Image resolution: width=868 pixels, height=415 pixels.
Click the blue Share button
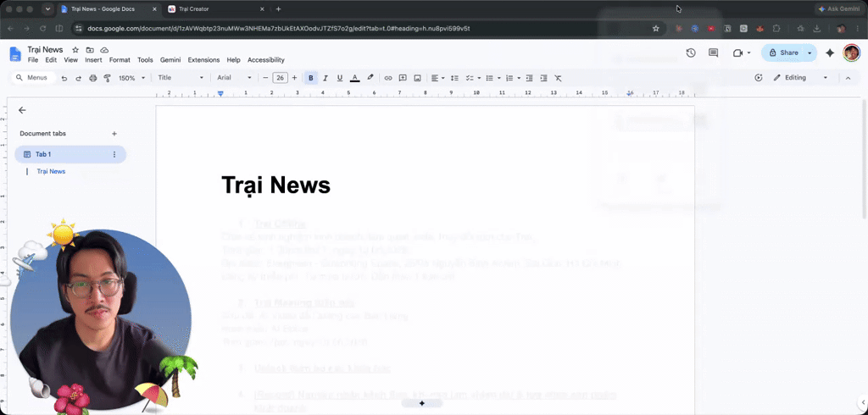point(784,53)
